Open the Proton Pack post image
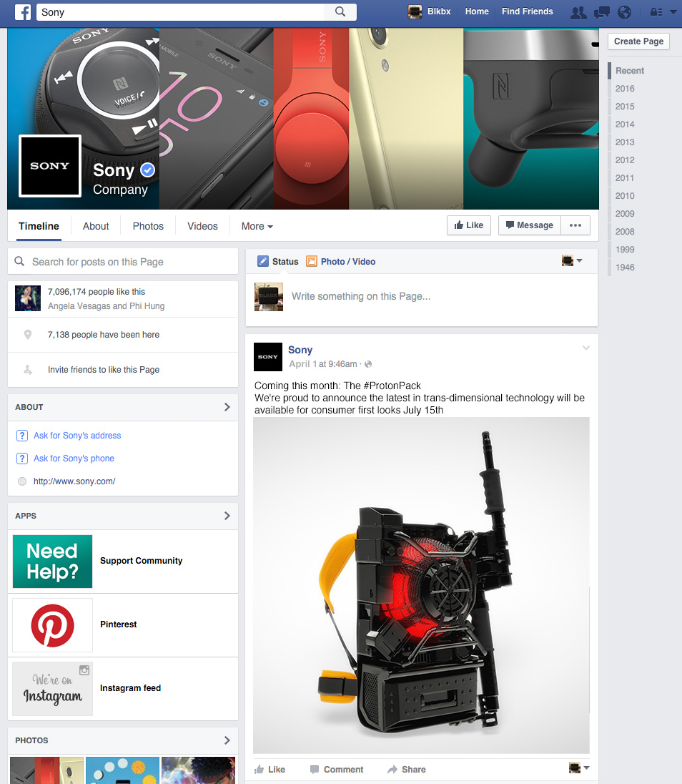This screenshot has height=784, width=682. (421, 585)
